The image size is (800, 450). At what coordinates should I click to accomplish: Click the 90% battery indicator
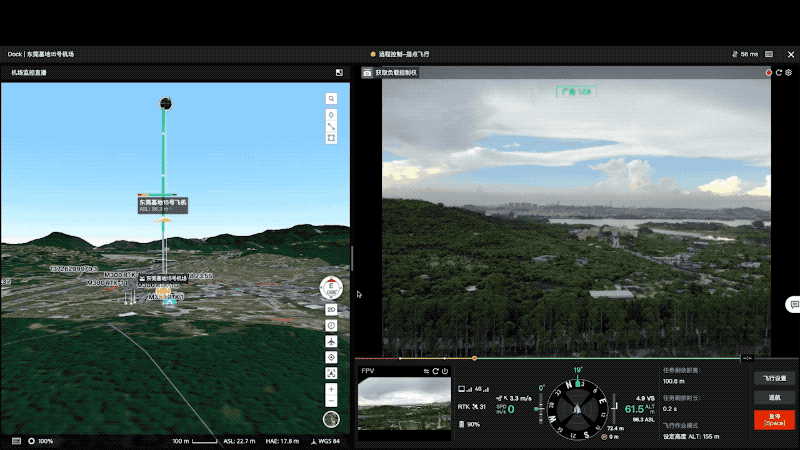pos(469,424)
